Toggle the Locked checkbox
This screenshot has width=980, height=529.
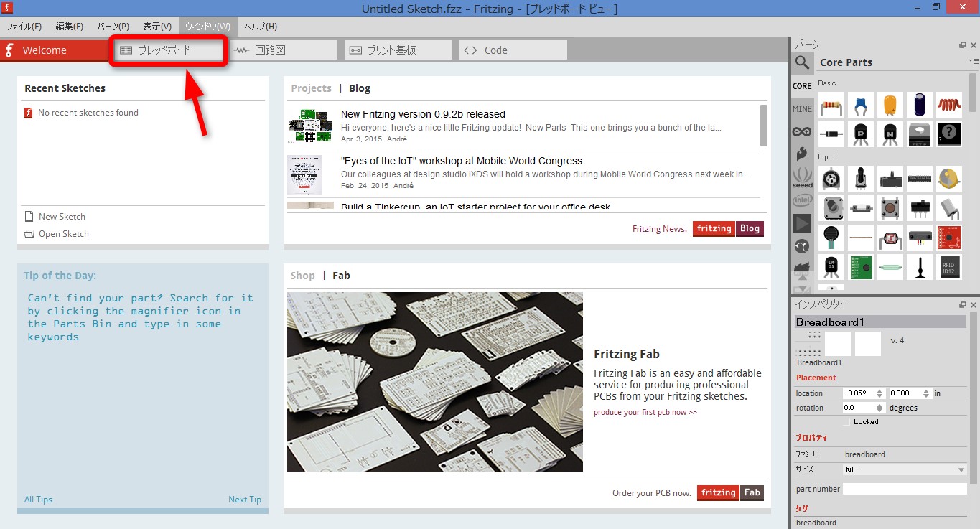[x=846, y=422]
